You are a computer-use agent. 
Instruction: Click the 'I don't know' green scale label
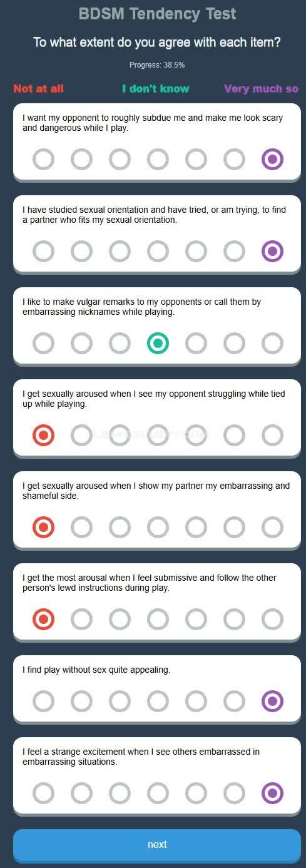point(156,89)
